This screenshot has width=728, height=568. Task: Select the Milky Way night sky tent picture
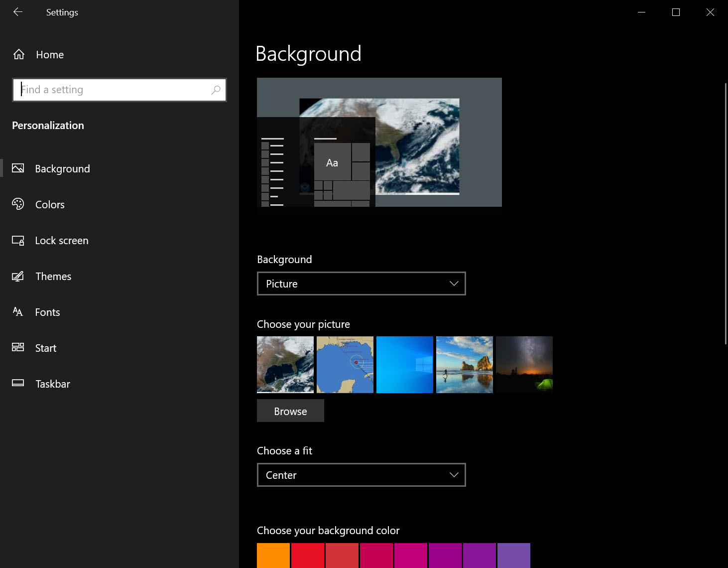tap(524, 365)
